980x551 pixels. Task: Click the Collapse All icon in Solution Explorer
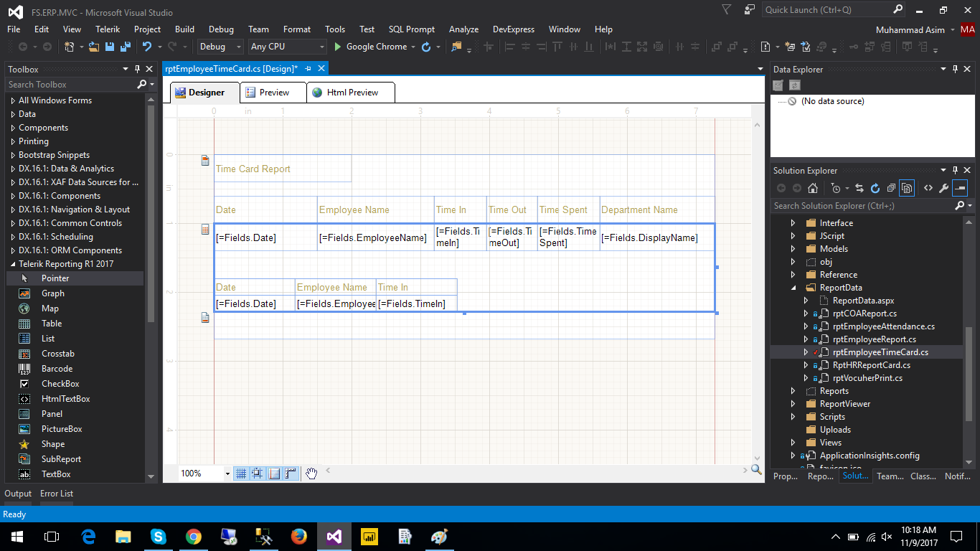point(890,189)
